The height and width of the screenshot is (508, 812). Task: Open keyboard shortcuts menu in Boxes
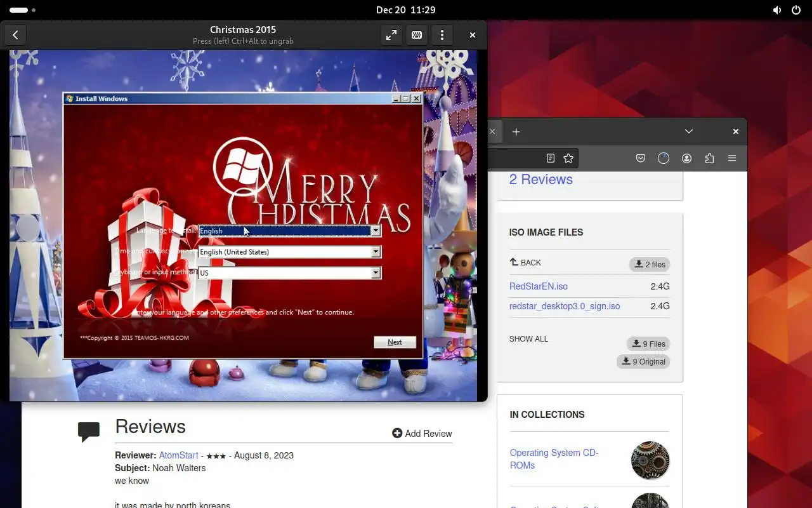[x=417, y=36]
